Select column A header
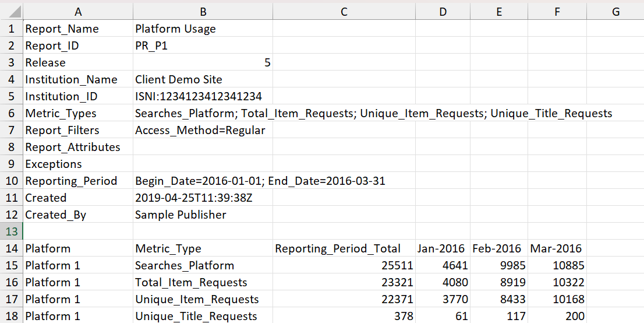The height and width of the screenshot is (323, 644). tap(78, 12)
